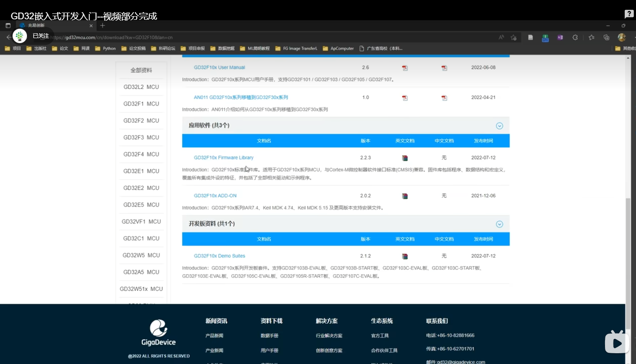Open the Python bookmark folder
Viewport: 636px width, 364px height.
tap(106, 48)
